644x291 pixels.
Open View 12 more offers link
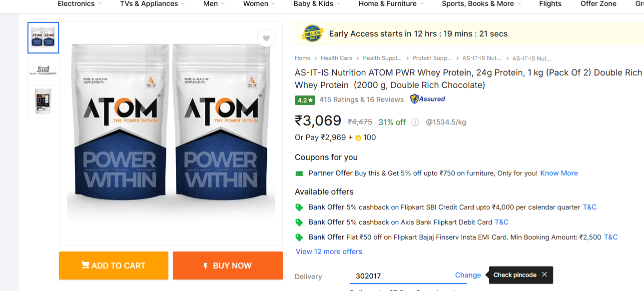[x=329, y=251]
